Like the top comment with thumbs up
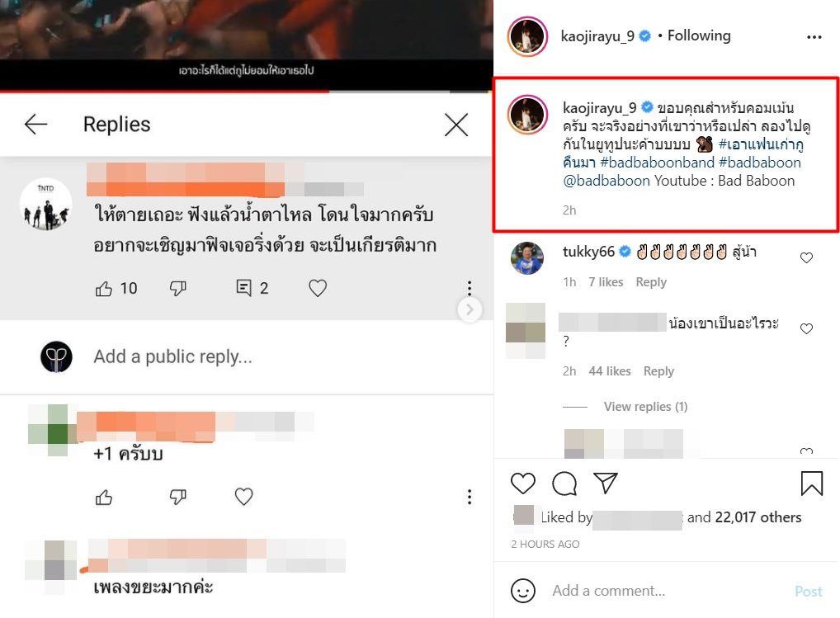This screenshot has width=840, height=618. click(103, 289)
